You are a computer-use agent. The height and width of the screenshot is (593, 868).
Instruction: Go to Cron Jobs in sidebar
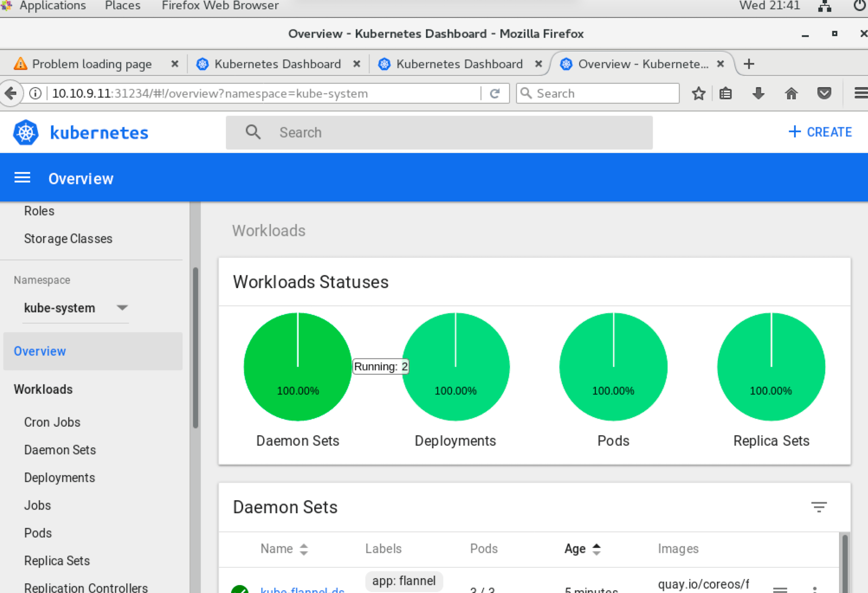[52, 422]
